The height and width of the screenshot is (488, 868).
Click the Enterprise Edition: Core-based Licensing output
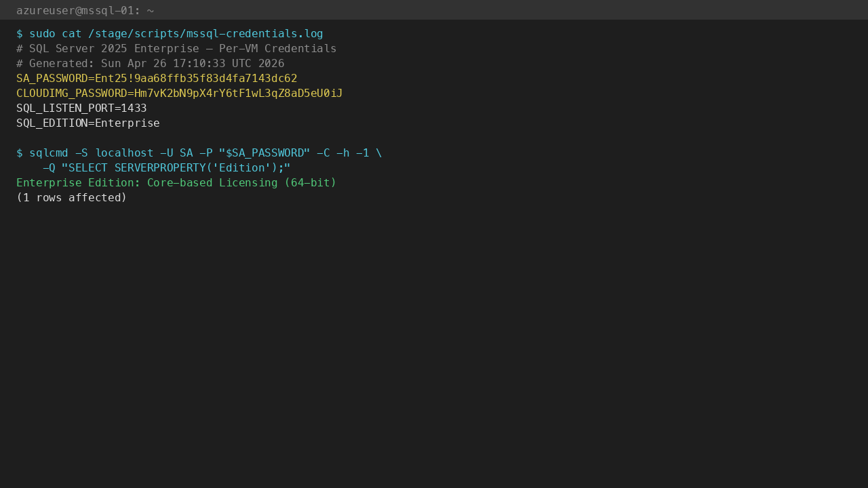(x=176, y=183)
